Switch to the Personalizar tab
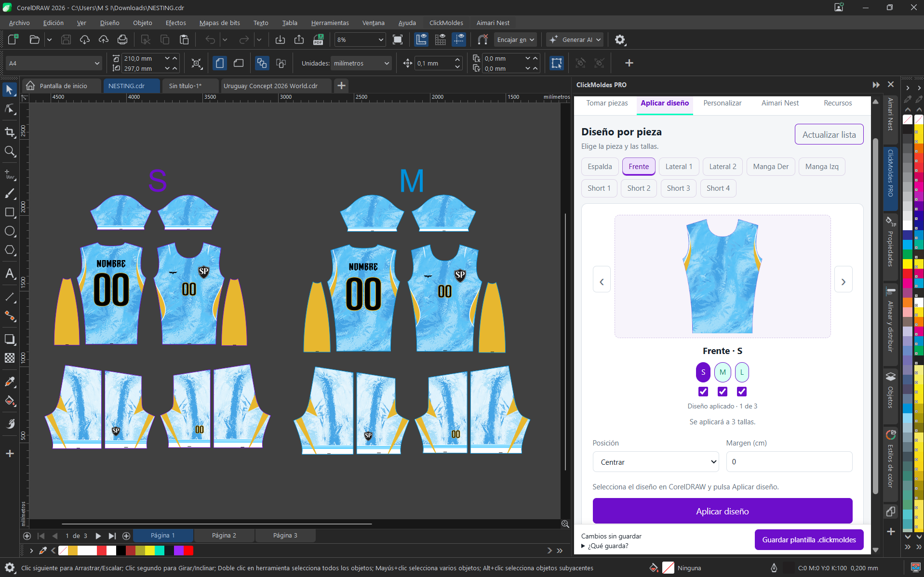The height and width of the screenshot is (577, 924). click(722, 103)
